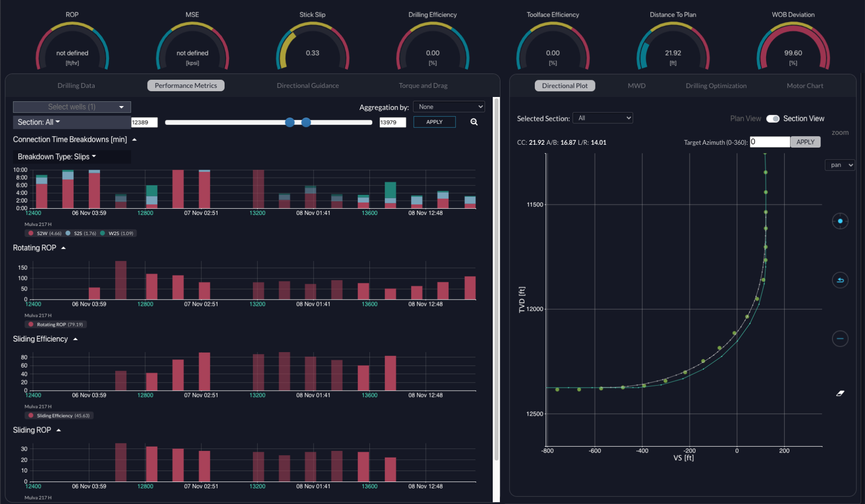Viewport: 865px width, 504px height.
Task: Click the left panel vertical scrollbar
Action: [x=497, y=279]
